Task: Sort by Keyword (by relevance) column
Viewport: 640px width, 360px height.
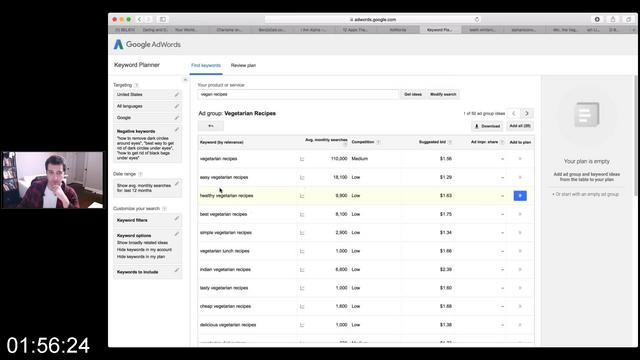Action: [222, 142]
